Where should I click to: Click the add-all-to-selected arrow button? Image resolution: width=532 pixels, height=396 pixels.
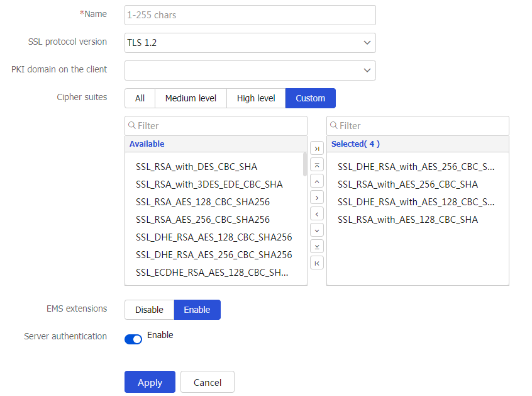(x=317, y=149)
